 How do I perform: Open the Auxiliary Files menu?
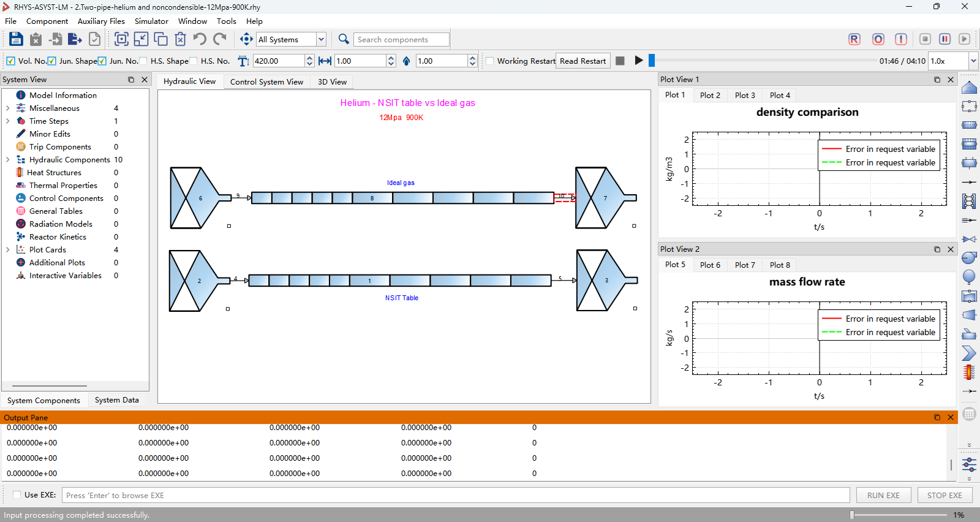point(101,21)
